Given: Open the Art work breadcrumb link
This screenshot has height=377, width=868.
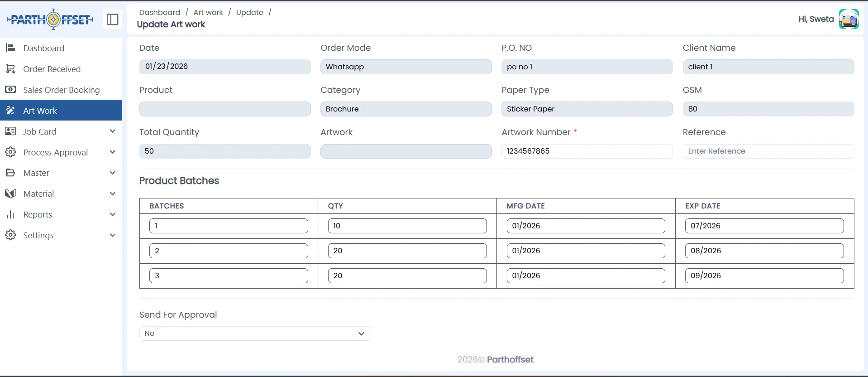Looking at the screenshot, I should tap(208, 12).
